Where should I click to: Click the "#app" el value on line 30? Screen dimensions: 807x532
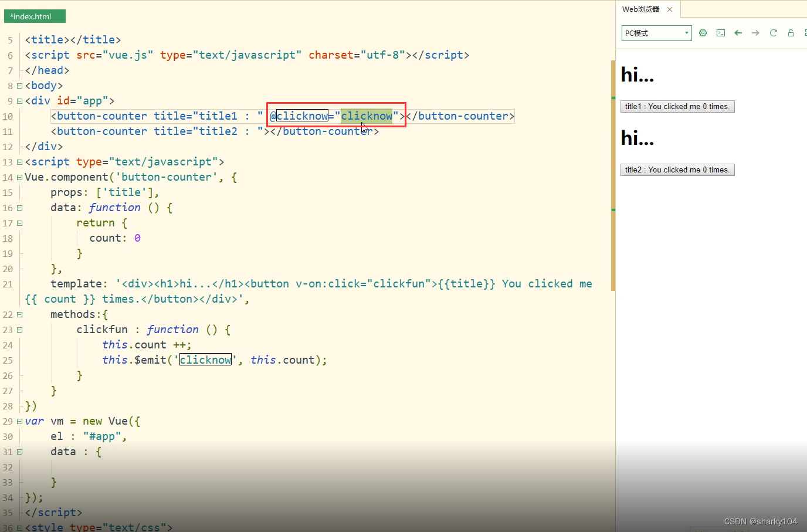[102, 436]
